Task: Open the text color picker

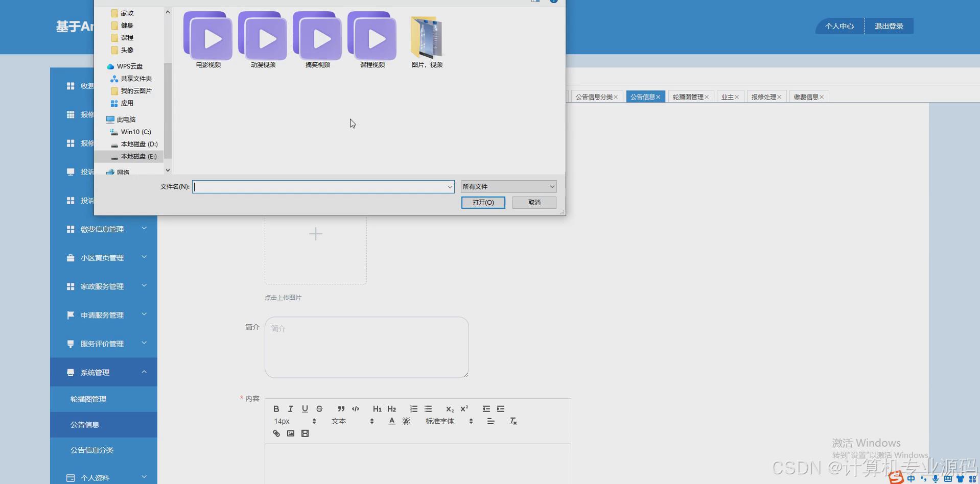Action: [x=391, y=421]
